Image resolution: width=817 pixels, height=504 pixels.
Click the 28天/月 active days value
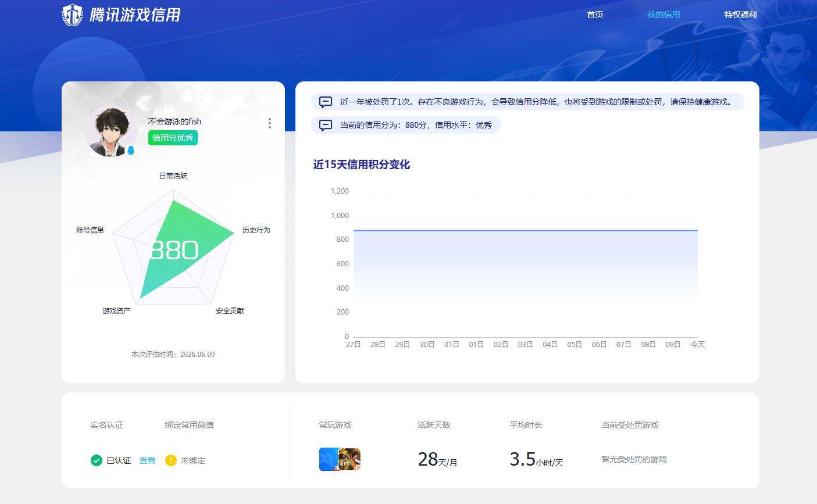(x=437, y=459)
